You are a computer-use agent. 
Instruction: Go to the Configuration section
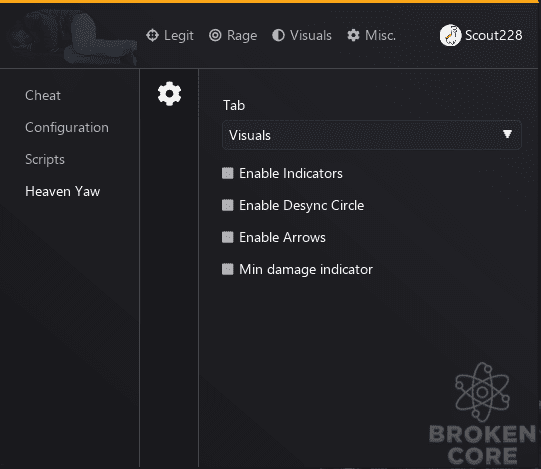pyautogui.click(x=67, y=128)
